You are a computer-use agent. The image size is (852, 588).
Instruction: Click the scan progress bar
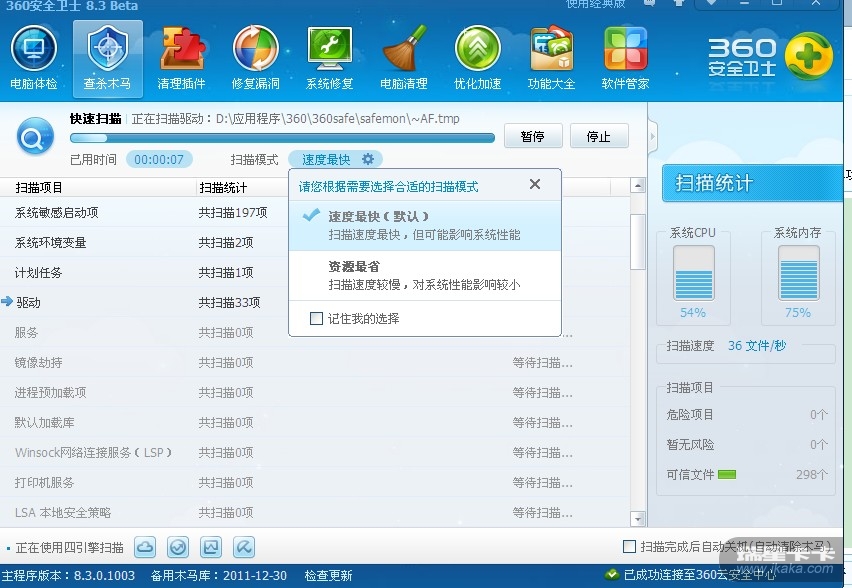(282, 138)
